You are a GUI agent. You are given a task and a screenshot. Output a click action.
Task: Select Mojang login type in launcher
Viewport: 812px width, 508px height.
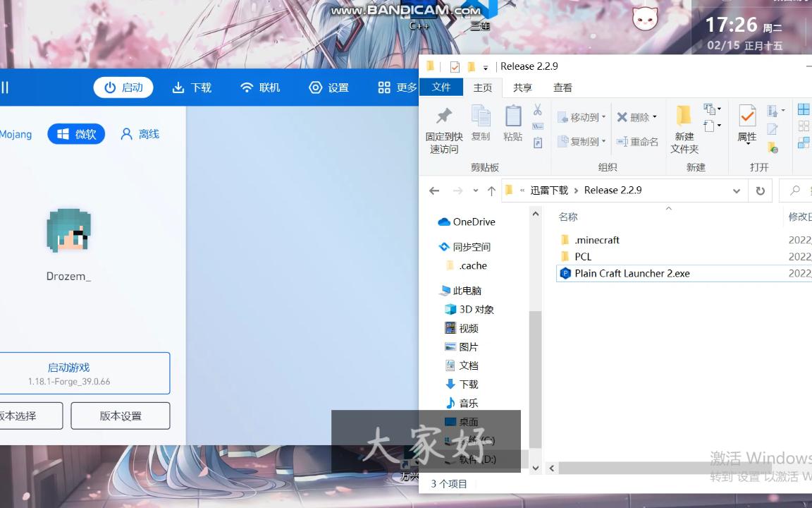click(x=16, y=134)
